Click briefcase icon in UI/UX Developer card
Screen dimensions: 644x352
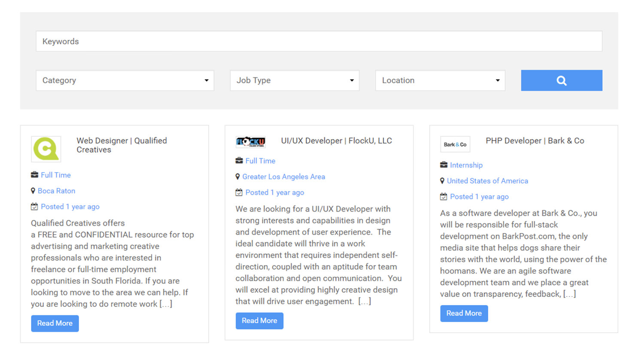click(239, 161)
